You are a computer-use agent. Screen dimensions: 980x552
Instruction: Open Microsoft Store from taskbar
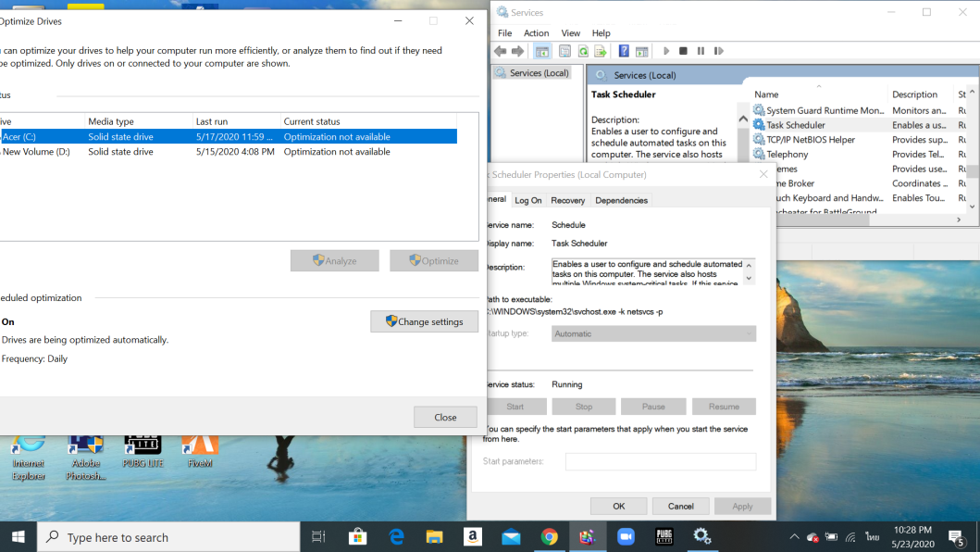click(357, 537)
